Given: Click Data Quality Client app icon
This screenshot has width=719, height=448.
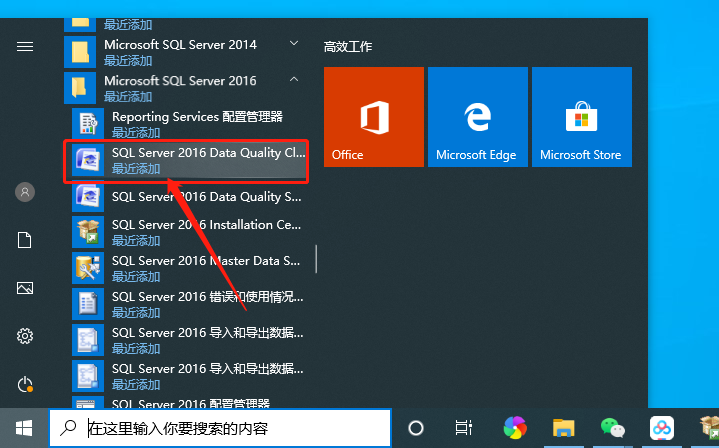Looking at the screenshot, I should (x=88, y=160).
